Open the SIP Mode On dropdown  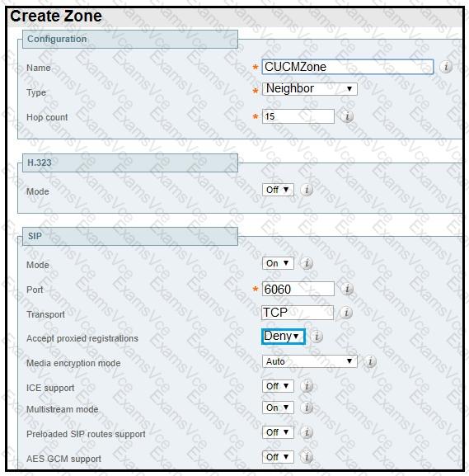point(278,263)
